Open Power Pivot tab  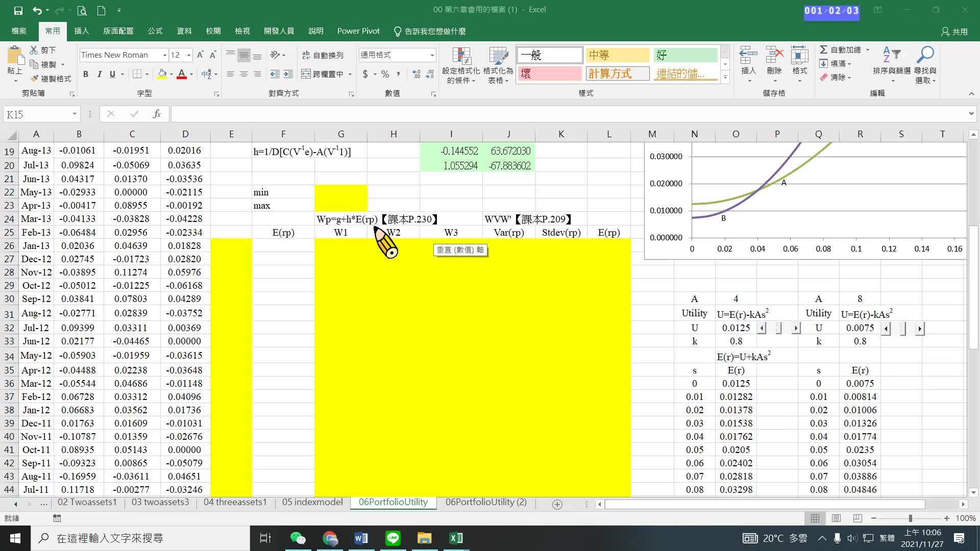pyautogui.click(x=358, y=31)
